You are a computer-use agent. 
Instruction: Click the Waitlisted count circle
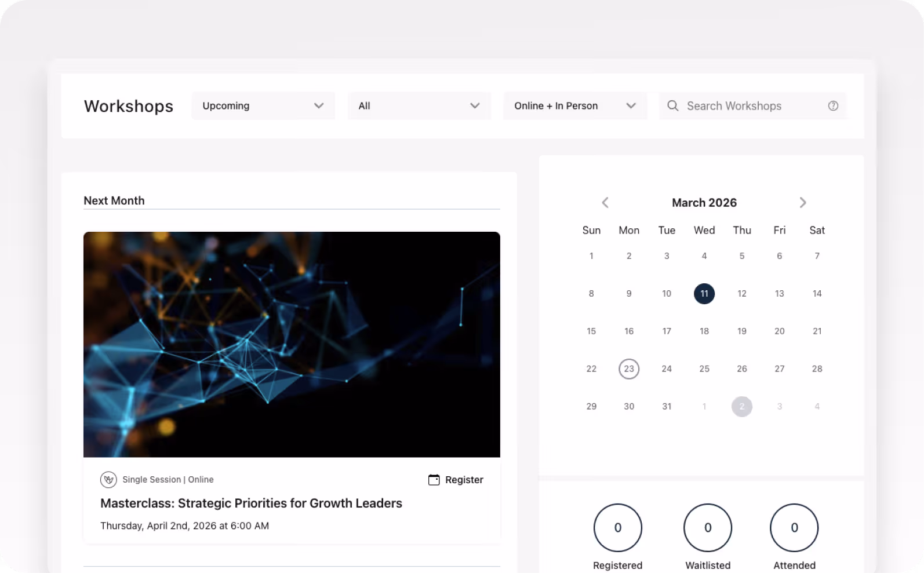[708, 528]
